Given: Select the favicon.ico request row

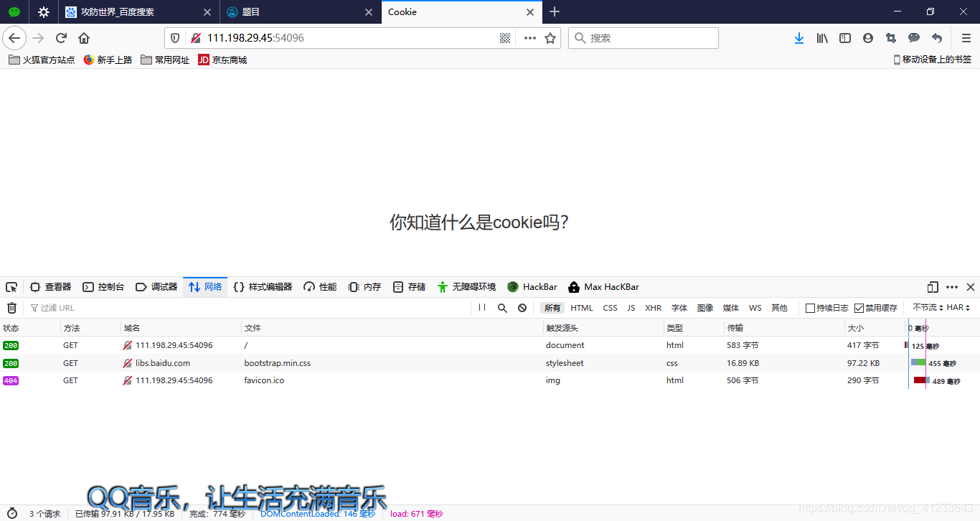Looking at the screenshot, I should pyautogui.click(x=490, y=380).
